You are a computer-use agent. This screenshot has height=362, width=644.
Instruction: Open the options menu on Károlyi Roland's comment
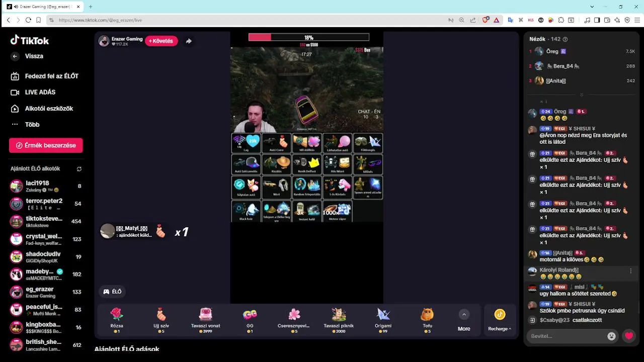(631, 271)
